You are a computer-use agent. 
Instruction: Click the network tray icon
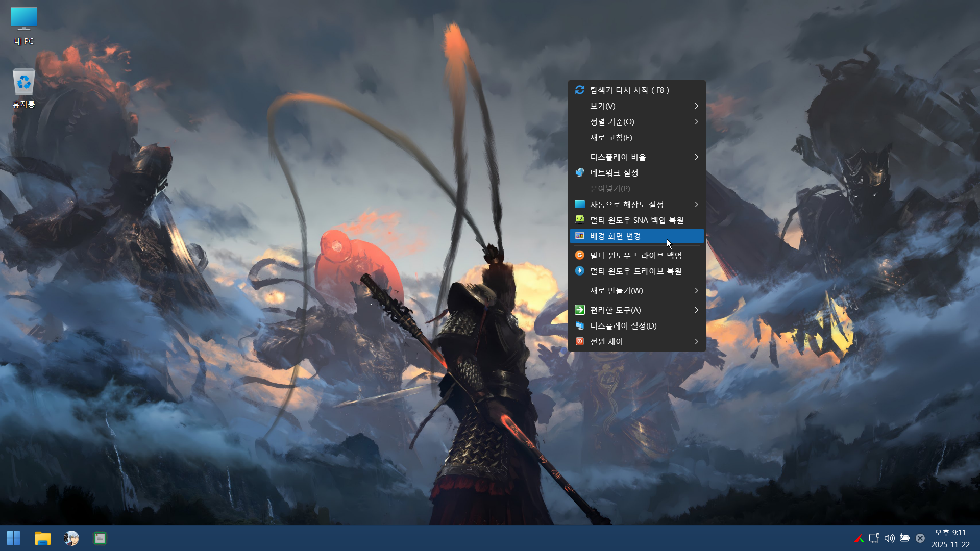click(874, 538)
